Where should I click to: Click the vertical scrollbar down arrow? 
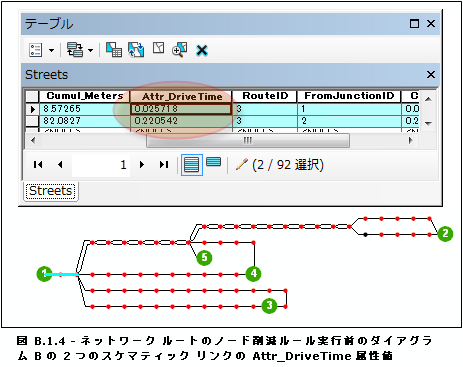pos(429,123)
